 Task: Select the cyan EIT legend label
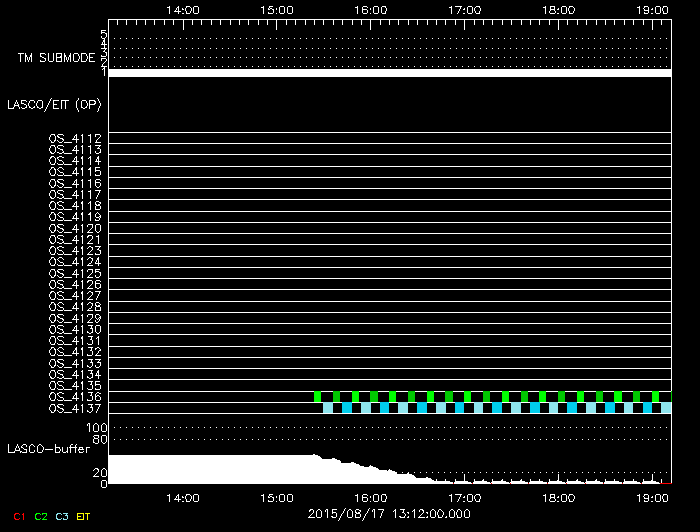84,517
